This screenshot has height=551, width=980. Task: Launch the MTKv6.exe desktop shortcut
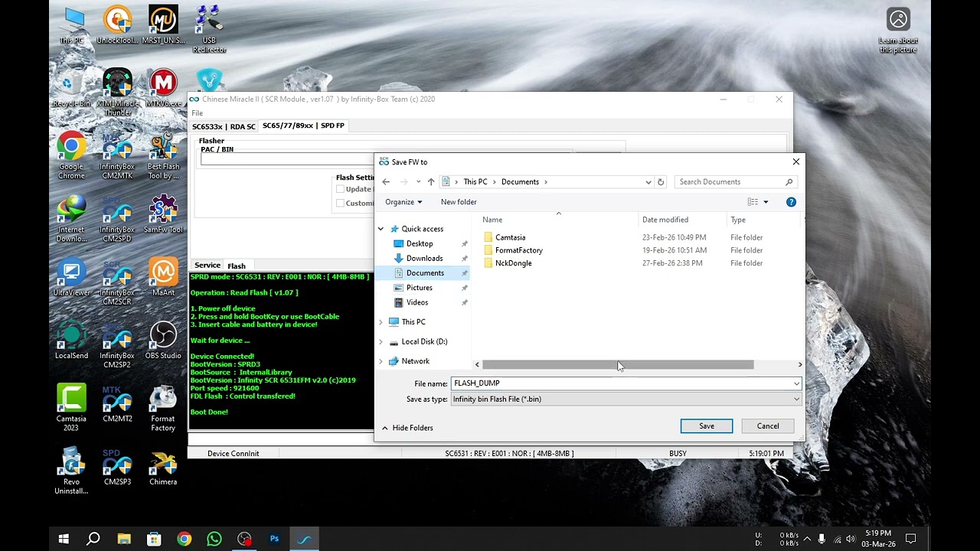pos(163,88)
